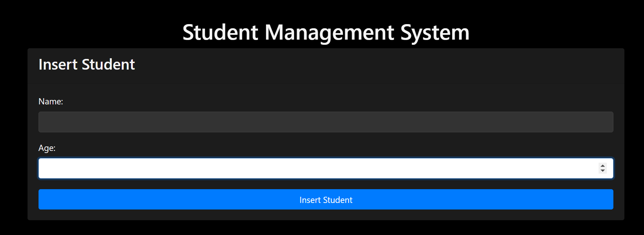Click the word "Student" in the card heading
Viewport: 644px width, 235px height.
(x=108, y=64)
